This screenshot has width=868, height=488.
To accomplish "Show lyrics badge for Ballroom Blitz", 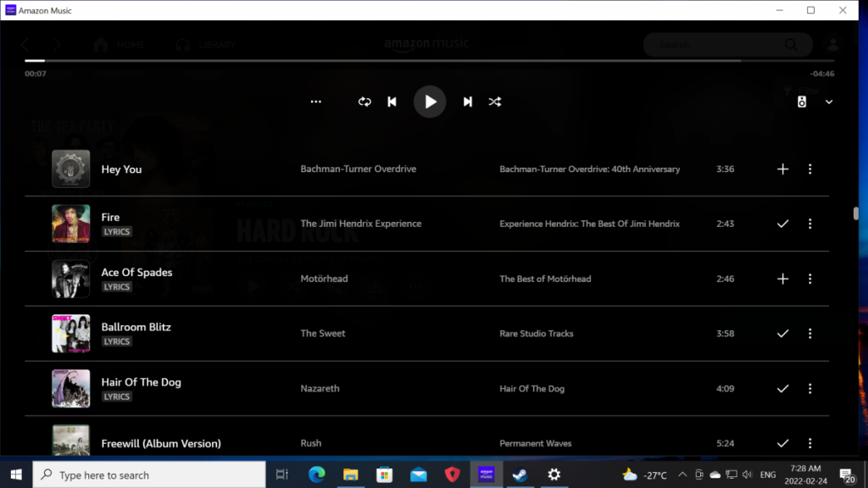I will tap(117, 342).
